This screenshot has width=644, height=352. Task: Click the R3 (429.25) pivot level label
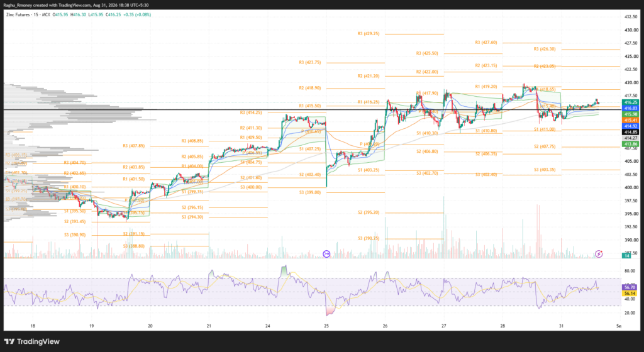click(x=369, y=34)
